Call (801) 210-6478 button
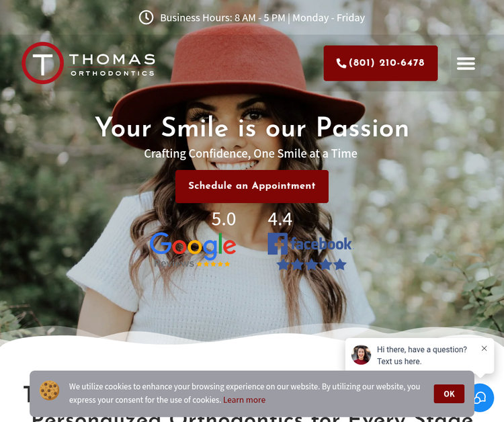 (x=380, y=63)
